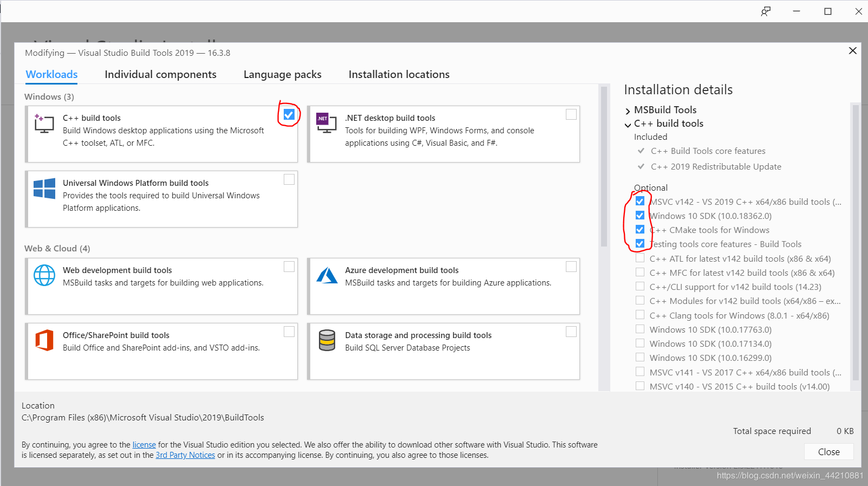The image size is (868, 486).
Task: Check Windows 10 SDK (10.0.17763.0)
Action: coord(640,329)
